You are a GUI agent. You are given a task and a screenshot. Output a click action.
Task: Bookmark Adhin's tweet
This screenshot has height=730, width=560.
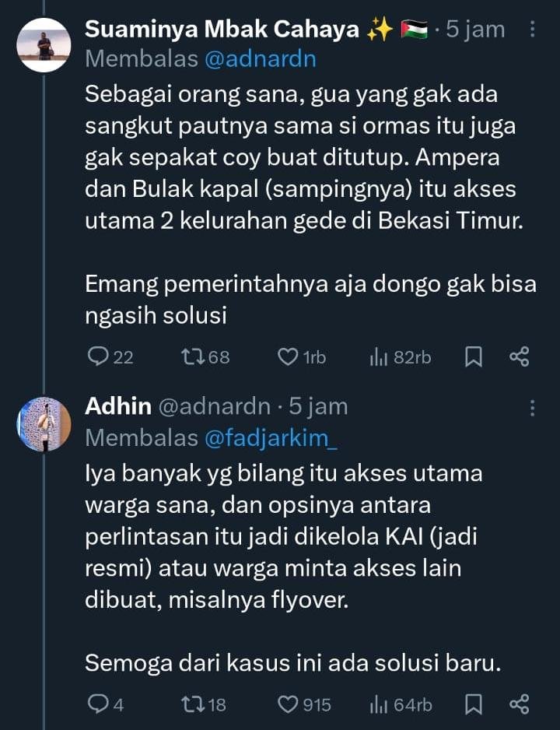pyautogui.click(x=473, y=704)
